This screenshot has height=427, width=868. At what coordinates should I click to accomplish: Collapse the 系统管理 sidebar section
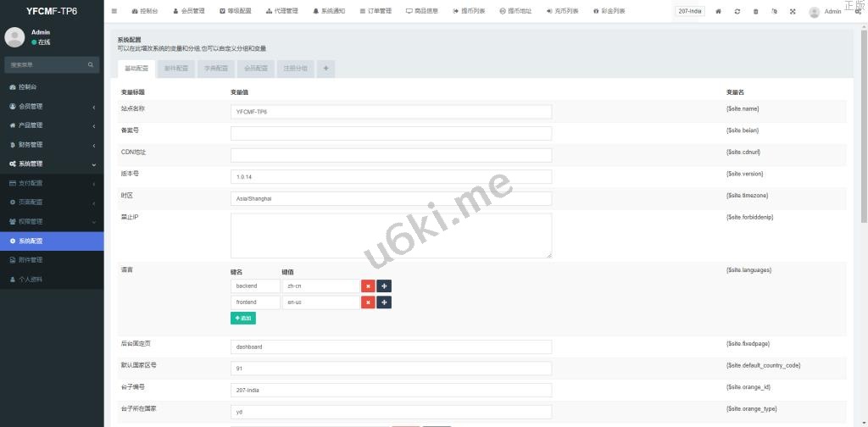coord(52,164)
